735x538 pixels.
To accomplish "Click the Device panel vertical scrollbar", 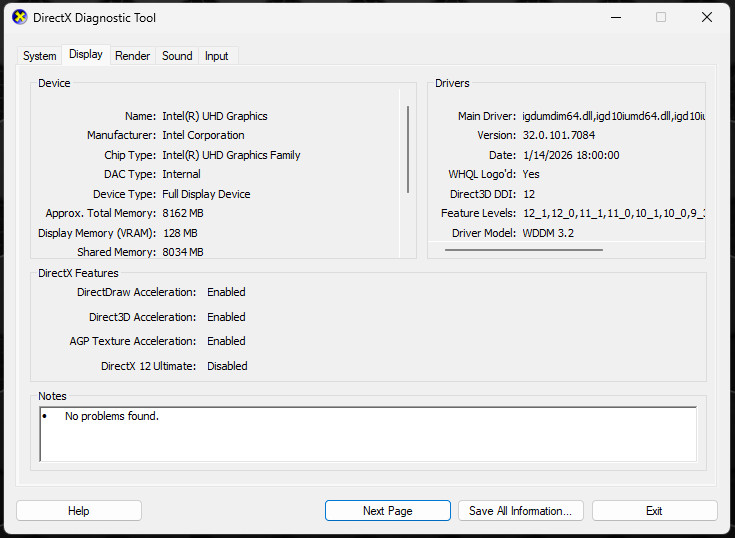I will (408, 149).
